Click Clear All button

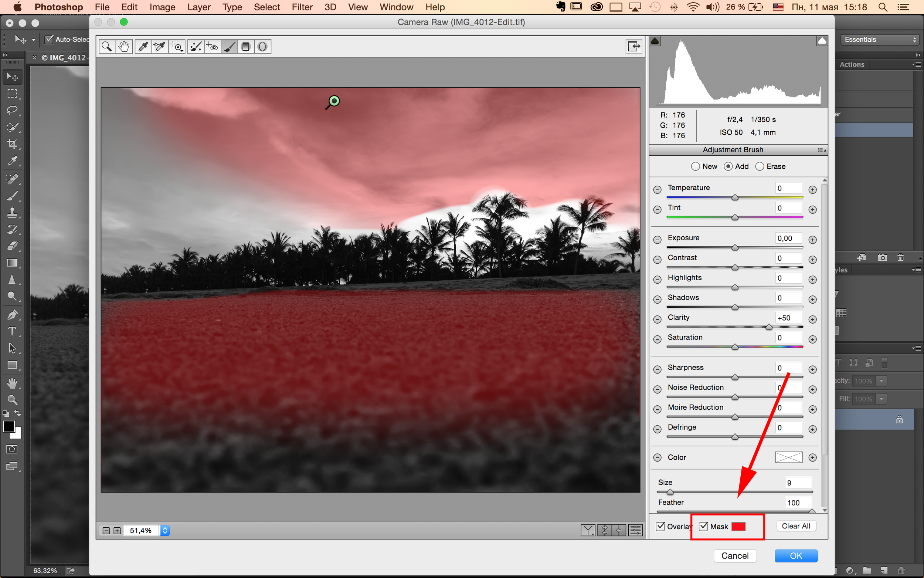[796, 526]
